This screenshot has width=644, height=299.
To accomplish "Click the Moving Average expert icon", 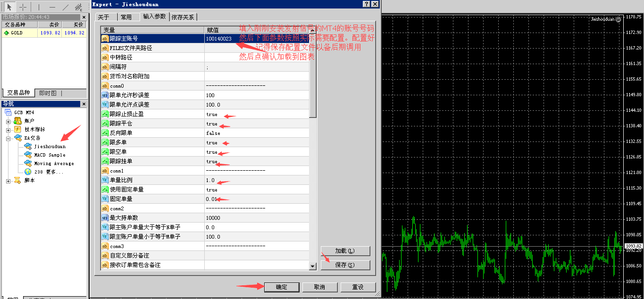I will coord(28,163).
